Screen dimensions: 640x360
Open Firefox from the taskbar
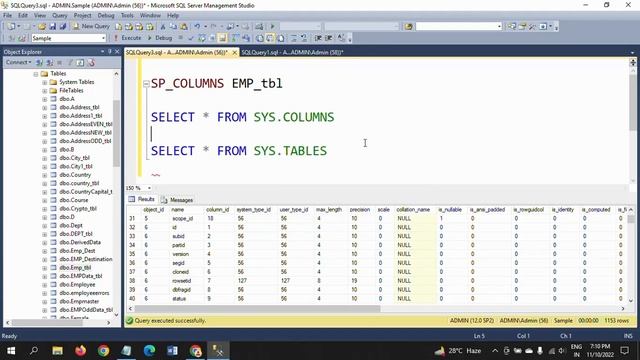[x=80, y=351]
